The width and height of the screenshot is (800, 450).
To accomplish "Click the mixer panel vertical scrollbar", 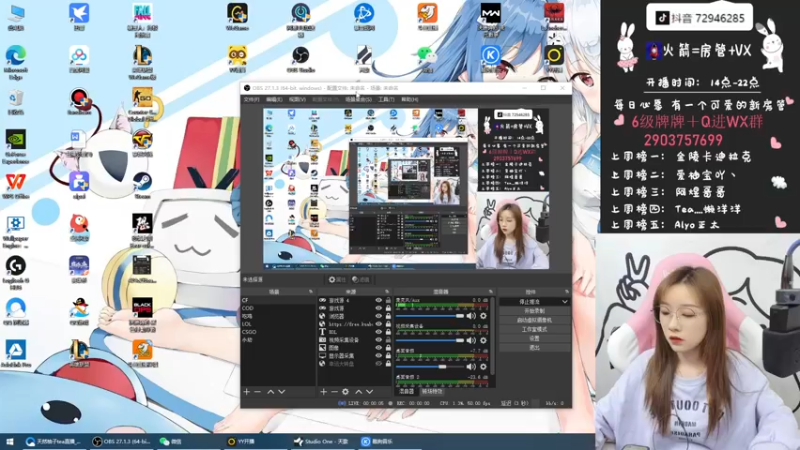I will click(493, 337).
